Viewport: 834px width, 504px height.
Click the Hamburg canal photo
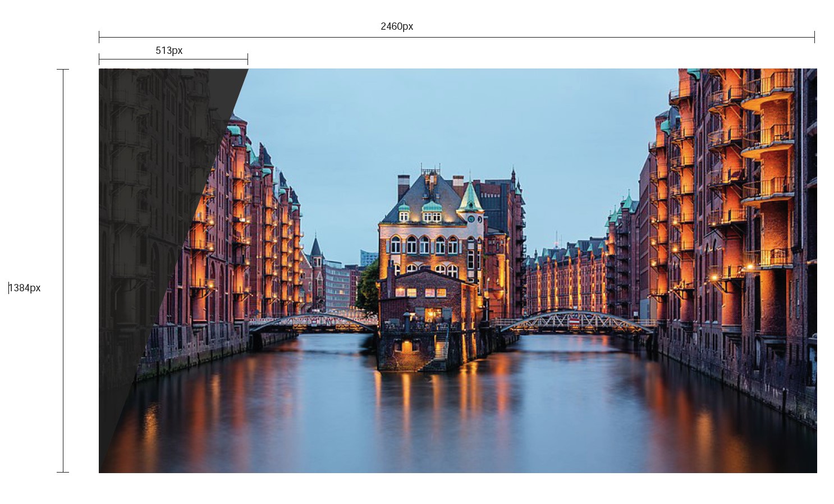(x=457, y=271)
